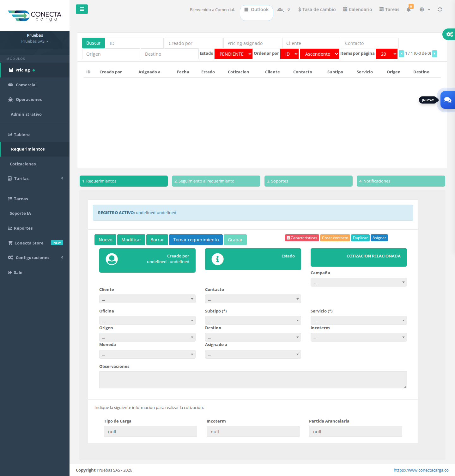Image resolution: width=455 pixels, height=476 pixels.
Task: Click Tomar requerimiento button
Action: (x=196, y=240)
